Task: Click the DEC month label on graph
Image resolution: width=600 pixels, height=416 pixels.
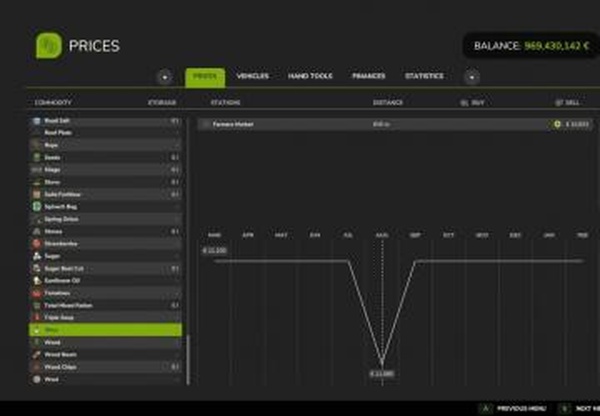Action: click(515, 235)
